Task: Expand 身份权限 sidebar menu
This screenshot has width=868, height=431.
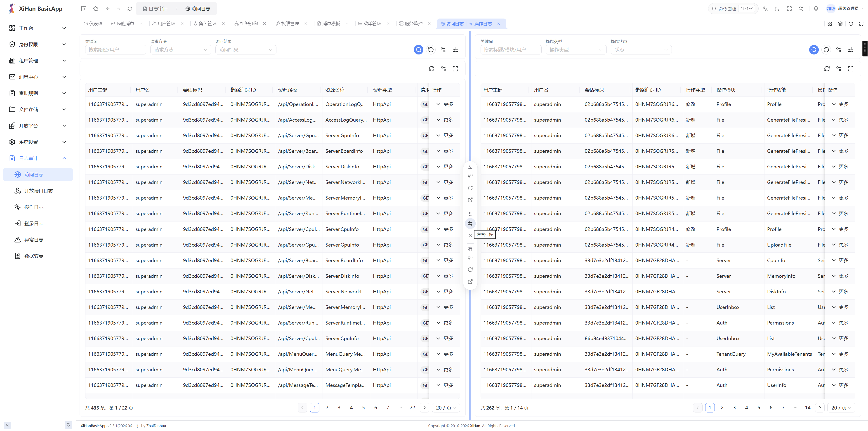Action: (38, 45)
